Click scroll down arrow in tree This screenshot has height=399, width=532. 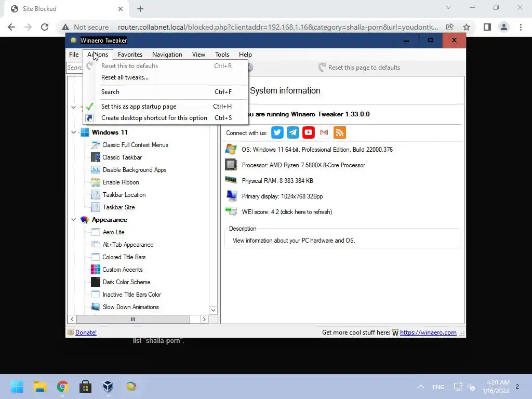[213, 310]
